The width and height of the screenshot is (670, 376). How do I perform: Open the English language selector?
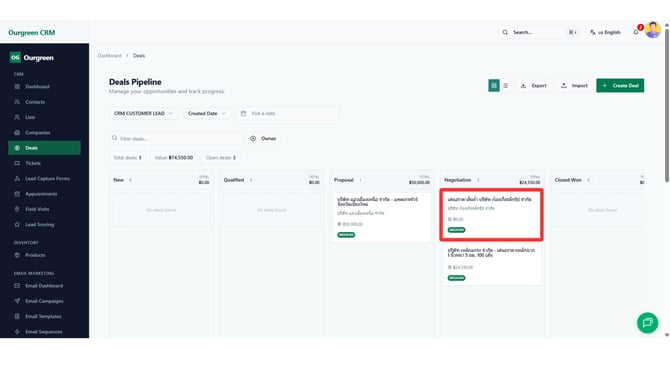pyautogui.click(x=605, y=32)
